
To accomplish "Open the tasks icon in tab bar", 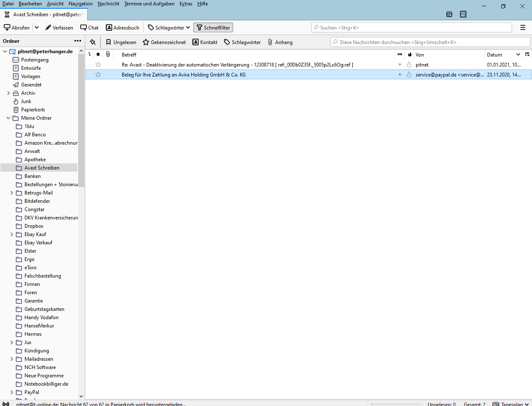I will click(x=463, y=14).
